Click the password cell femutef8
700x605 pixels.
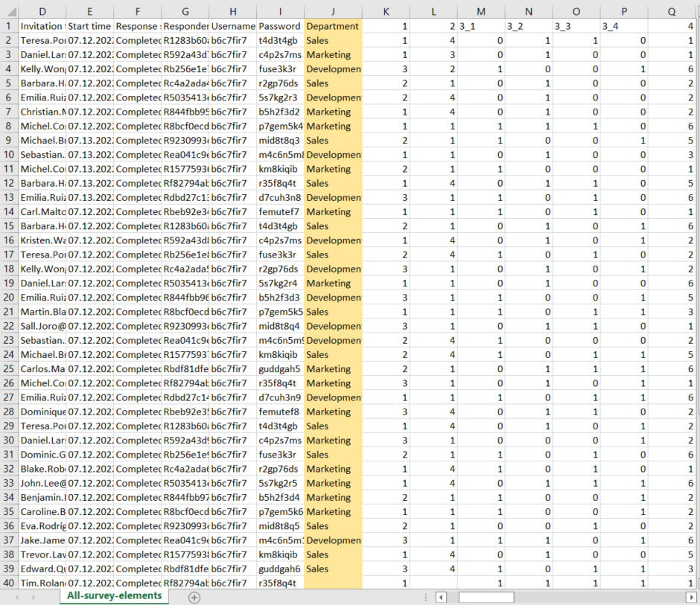coord(280,412)
